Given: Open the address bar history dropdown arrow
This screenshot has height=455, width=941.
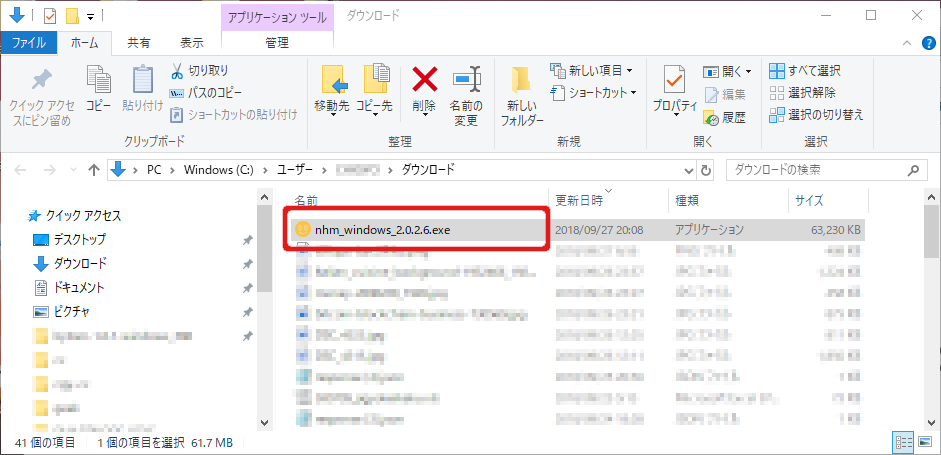Looking at the screenshot, I should pyautogui.click(x=689, y=170).
